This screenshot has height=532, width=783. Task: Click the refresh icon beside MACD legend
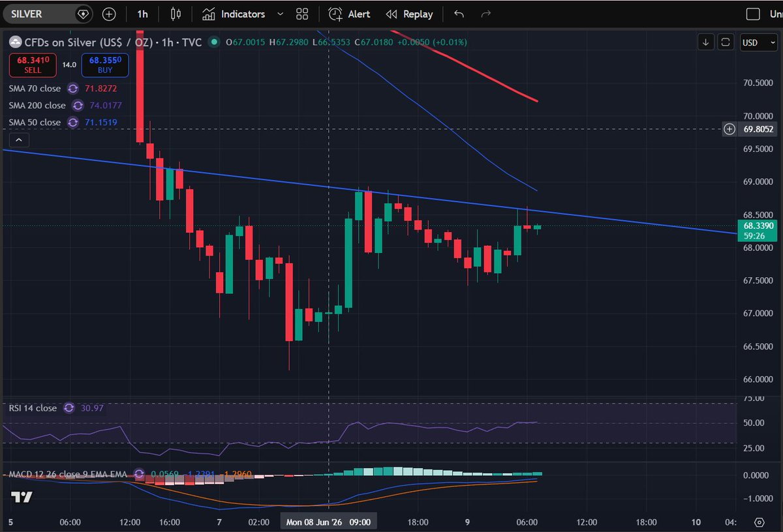coord(139,474)
